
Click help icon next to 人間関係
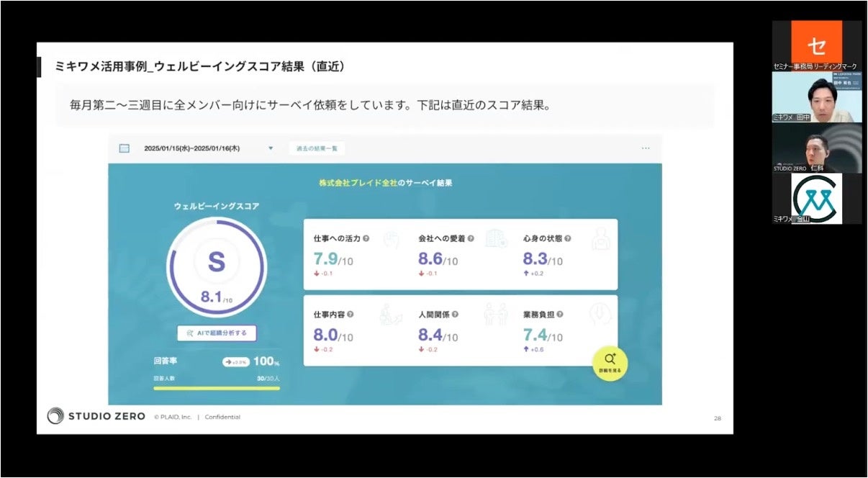tap(456, 315)
